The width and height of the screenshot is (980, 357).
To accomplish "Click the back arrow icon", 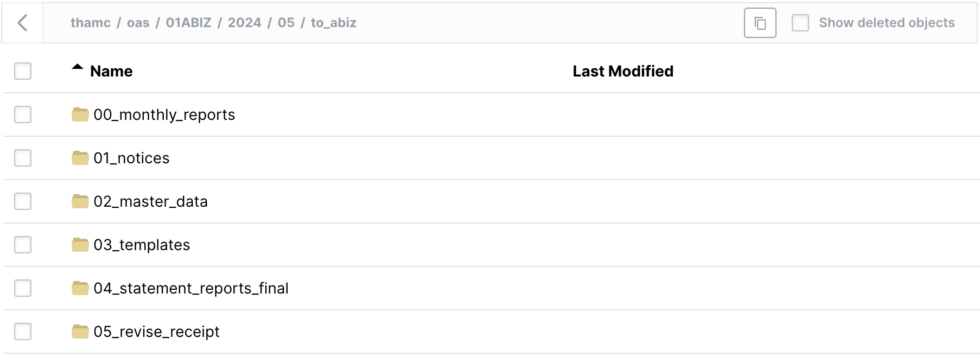I will click(22, 23).
